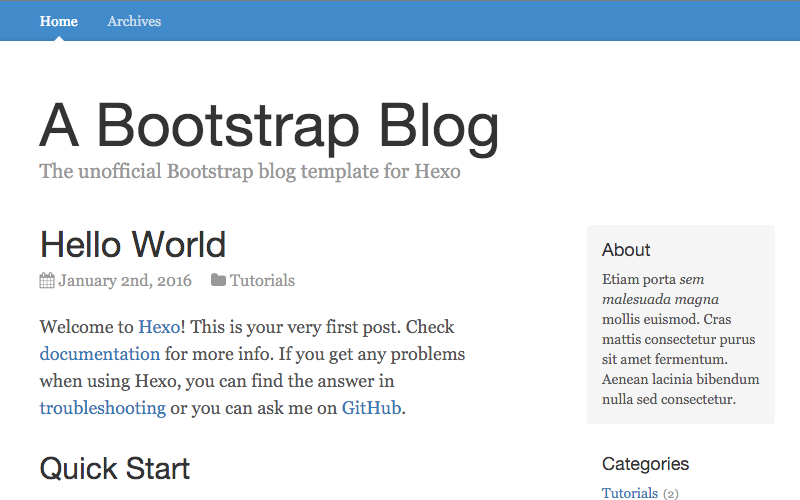Click the About heading in the sidebar

point(626,250)
